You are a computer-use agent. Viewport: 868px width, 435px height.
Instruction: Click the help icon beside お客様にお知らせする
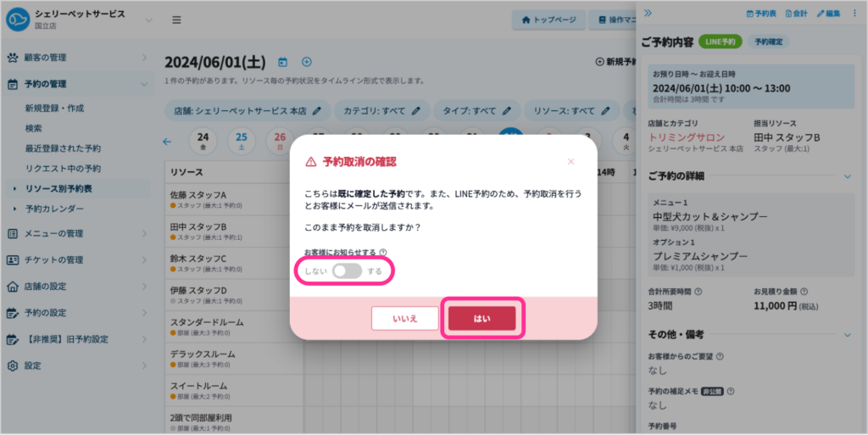[383, 252]
